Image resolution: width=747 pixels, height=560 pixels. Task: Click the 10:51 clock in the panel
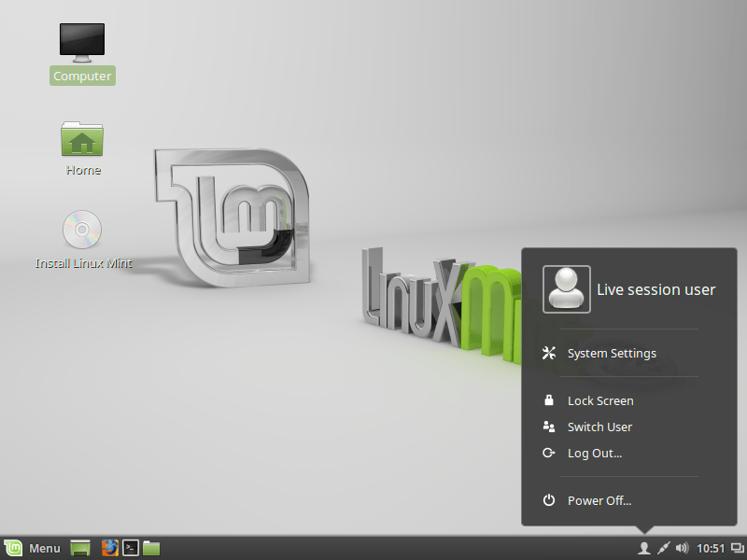coord(711,549)
